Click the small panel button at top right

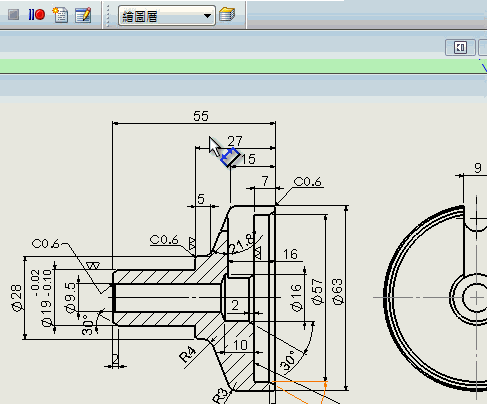click(x=460, y=48)
